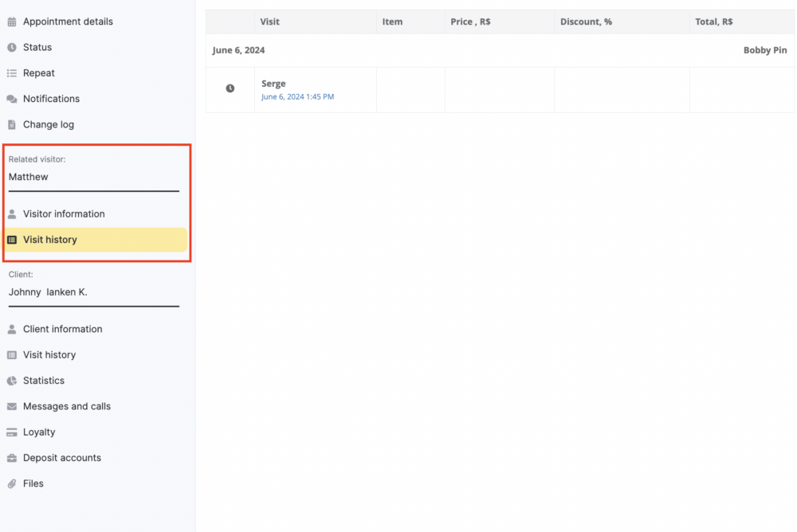Image resolution: width=797 pixels, height=532 pixels.
Task: Click the clock icon in Serge's visit row
Action: (x=230, y=88)
